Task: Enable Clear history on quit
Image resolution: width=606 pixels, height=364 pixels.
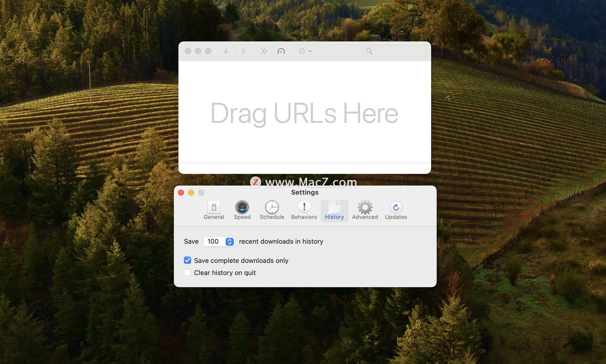Action: point(187,272)
